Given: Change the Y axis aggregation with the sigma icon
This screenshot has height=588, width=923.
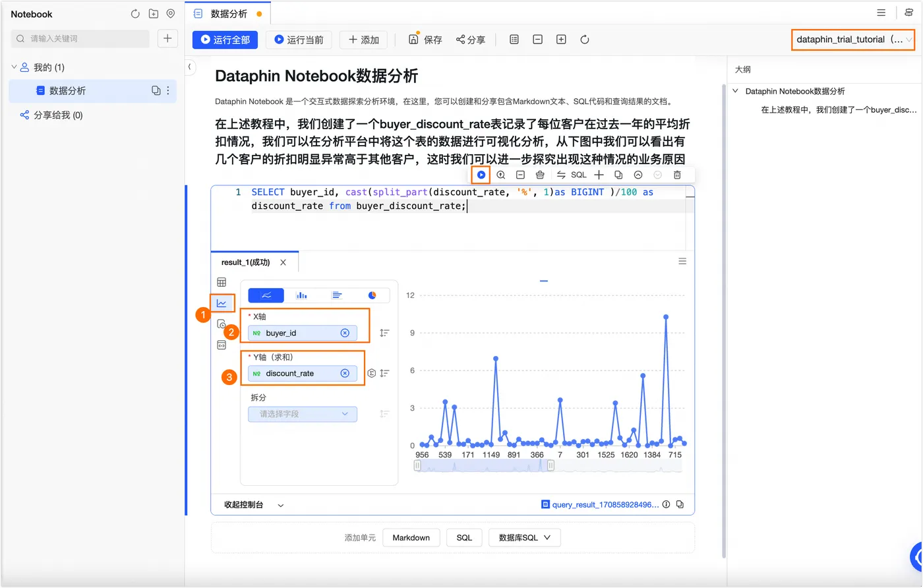Looking at the screenshot, I should pos(372,373).
